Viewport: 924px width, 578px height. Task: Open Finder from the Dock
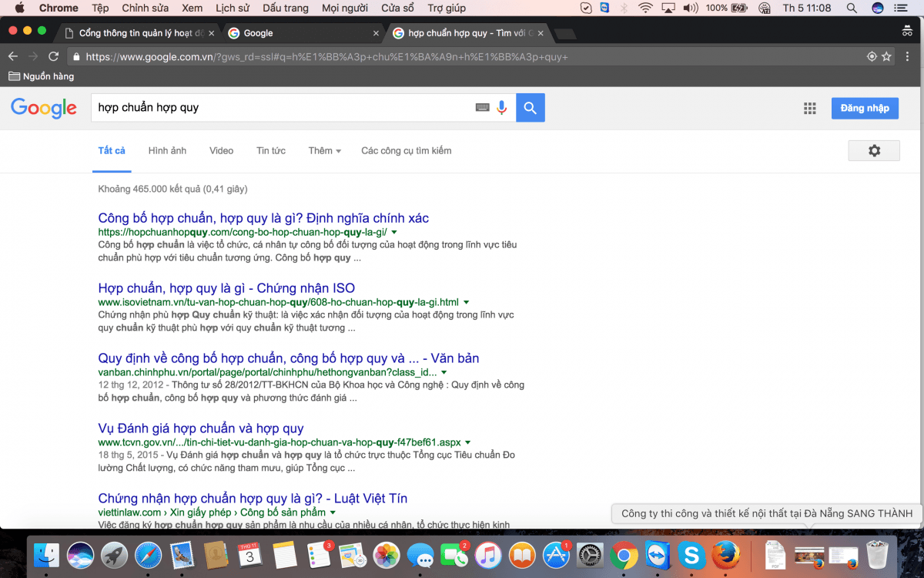click(x=48, y=555)
